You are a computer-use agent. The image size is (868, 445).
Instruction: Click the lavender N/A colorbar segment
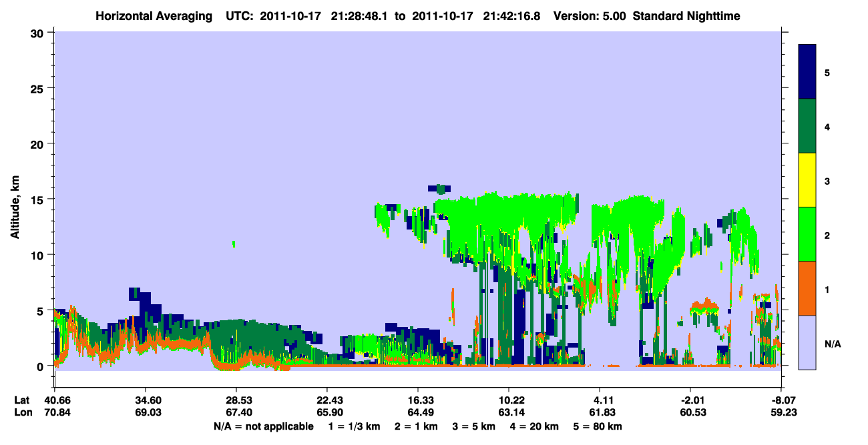[807, 342]
